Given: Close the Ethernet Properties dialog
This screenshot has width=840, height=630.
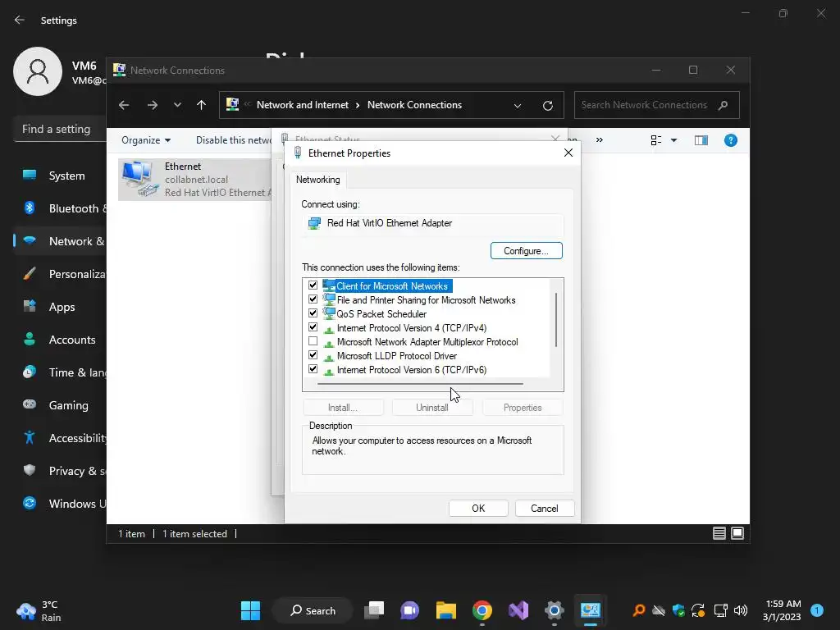Looking at the screenshot, I should pyautogui.click(x=568, y=153).
